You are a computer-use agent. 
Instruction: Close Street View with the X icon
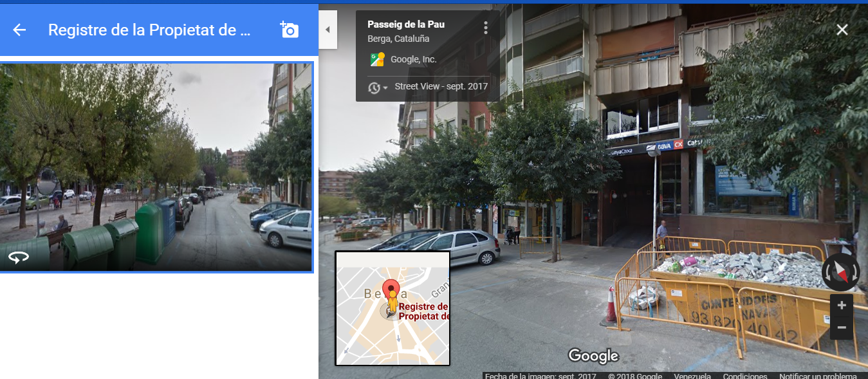[842, 30]
